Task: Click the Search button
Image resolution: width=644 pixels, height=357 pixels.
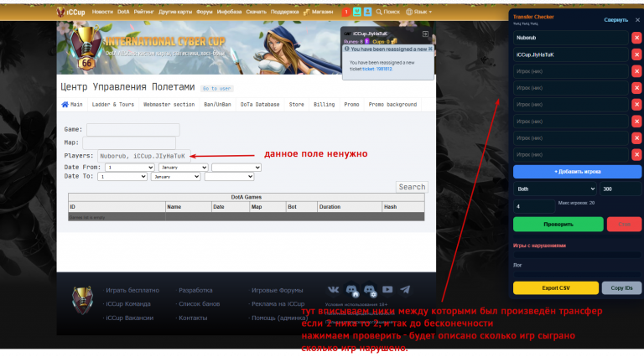Action: click(412, 187)
